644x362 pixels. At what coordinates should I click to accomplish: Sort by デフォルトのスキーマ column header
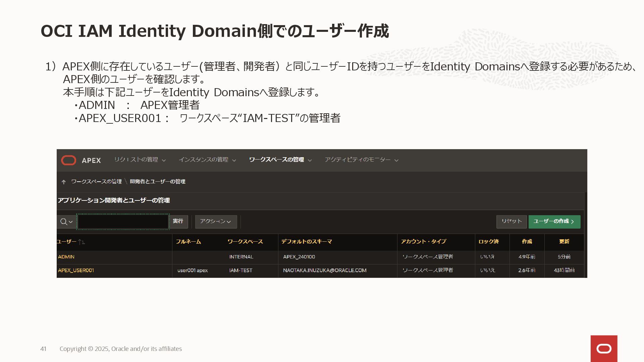pyautogui.click(x=307, y=242)
